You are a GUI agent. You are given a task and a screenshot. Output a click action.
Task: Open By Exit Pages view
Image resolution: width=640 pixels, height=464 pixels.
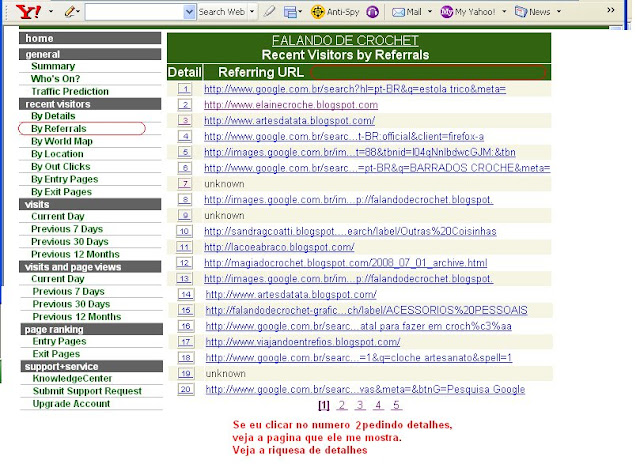(61, 192)
